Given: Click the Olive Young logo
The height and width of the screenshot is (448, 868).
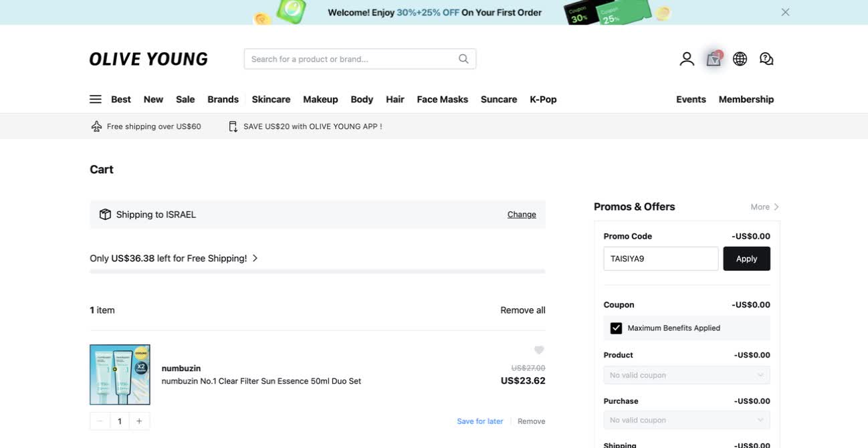Looking at the screenshot, I should coord(148,59).
